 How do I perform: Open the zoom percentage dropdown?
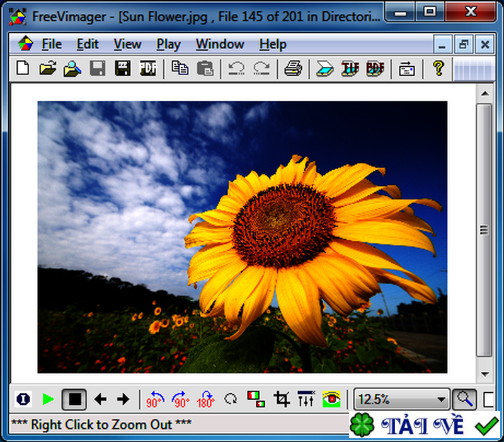pos(442,400)
